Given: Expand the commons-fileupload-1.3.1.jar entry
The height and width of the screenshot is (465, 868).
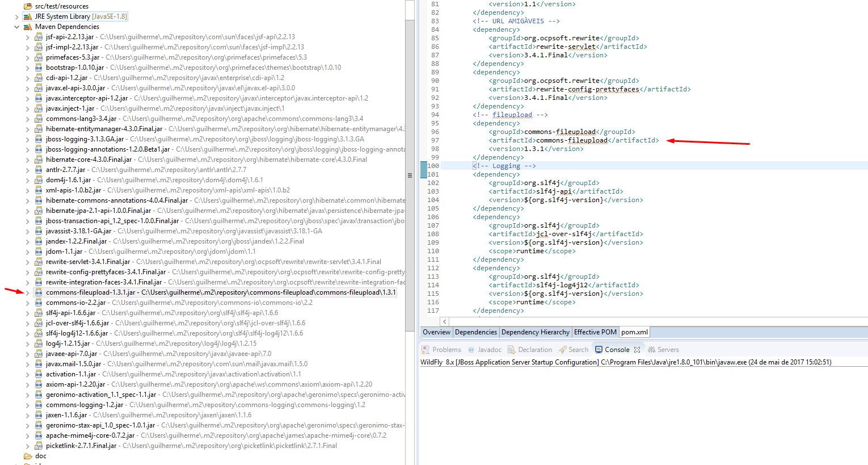Looking at the screenshot, I should tap(27, 292).
